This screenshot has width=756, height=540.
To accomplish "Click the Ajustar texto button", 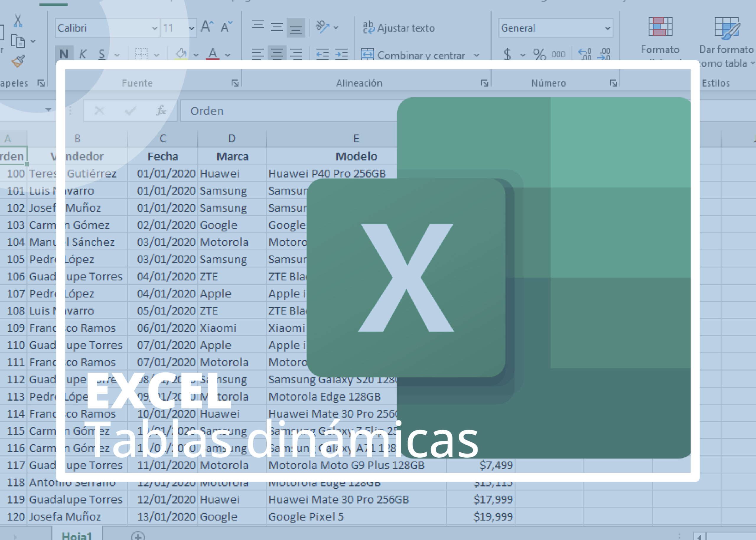I will [398, 28].
